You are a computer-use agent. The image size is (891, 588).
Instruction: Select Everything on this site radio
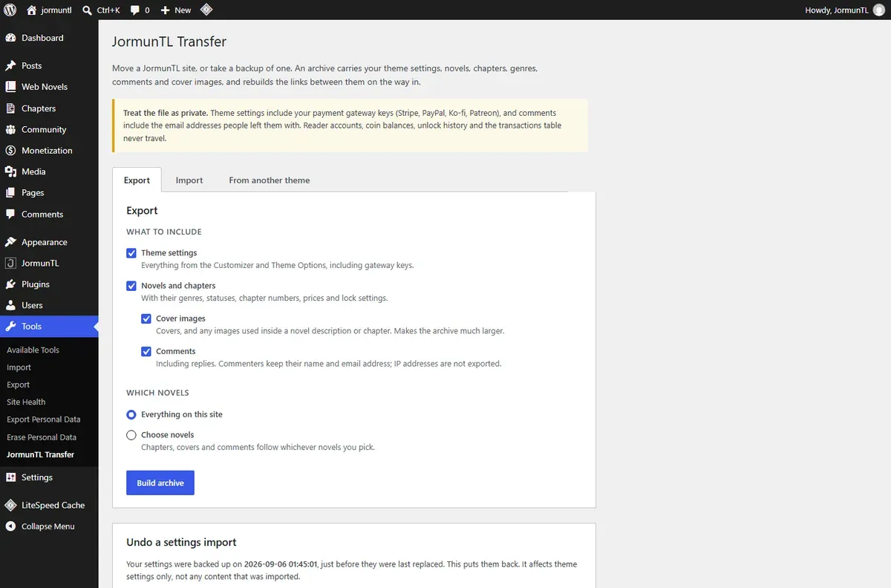pyautogui.click(x=131, y=414)
